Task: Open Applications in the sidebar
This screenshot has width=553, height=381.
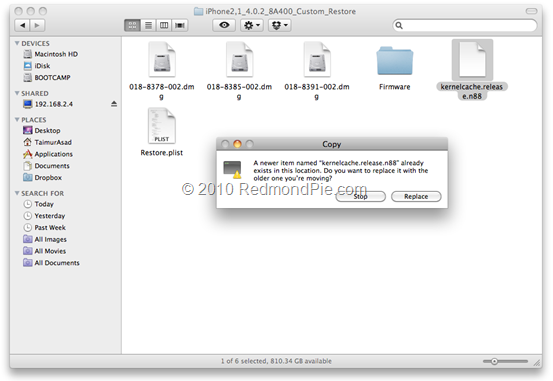Action: tap(48, 154)
